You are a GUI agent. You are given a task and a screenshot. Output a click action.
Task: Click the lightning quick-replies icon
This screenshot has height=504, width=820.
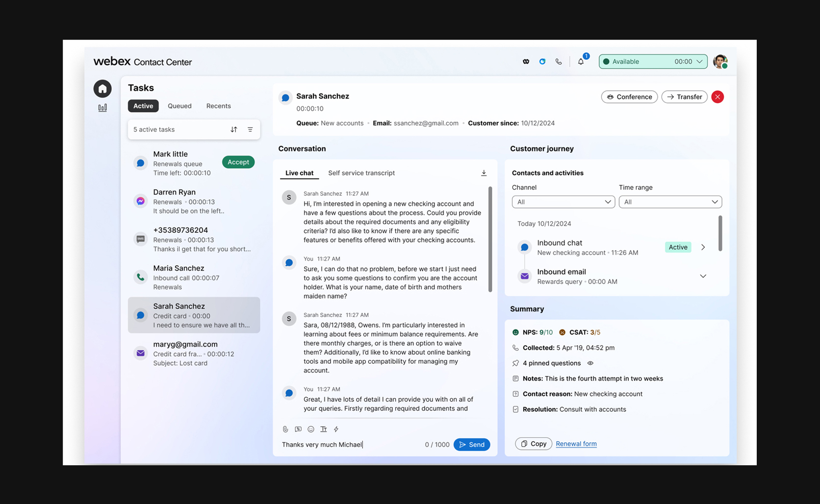point(336,429)
